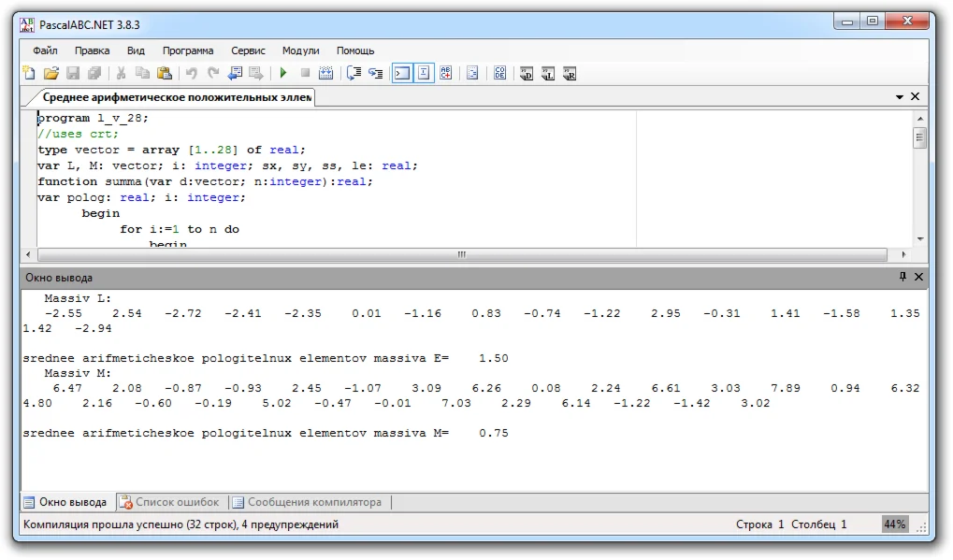Image resolution: width=953 pixels, height=560 pixels.
Task: Click the Paste clipboard icon
Action: (x=165, y=73)
